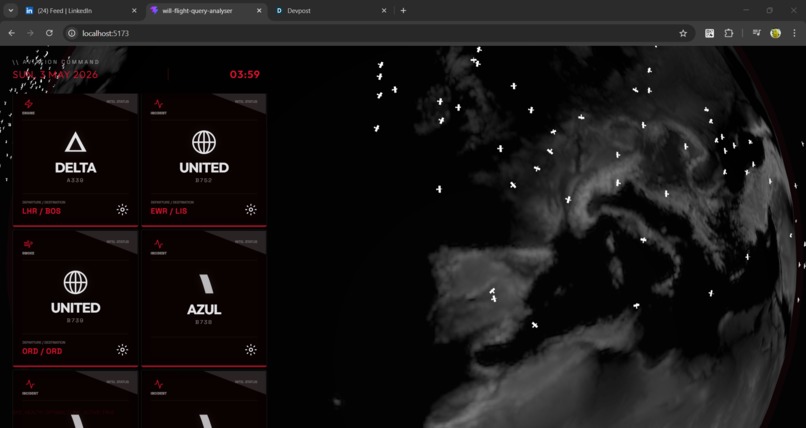Reload the localhost page
The width and height of the screenshot is (806, 428).
[x=49, y=33]
